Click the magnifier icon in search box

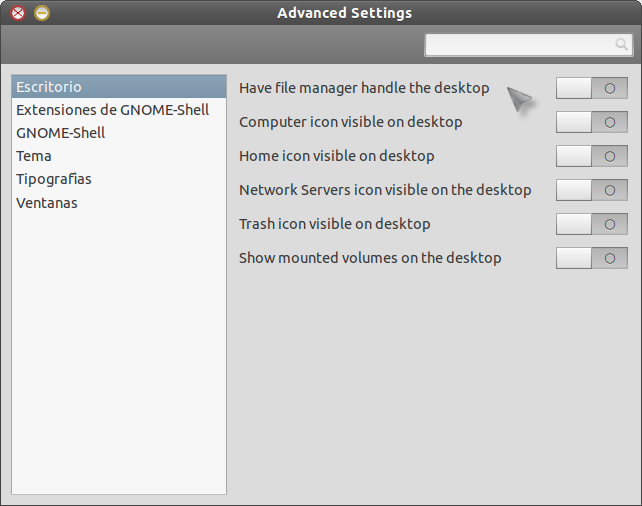(x=622, y=45)
